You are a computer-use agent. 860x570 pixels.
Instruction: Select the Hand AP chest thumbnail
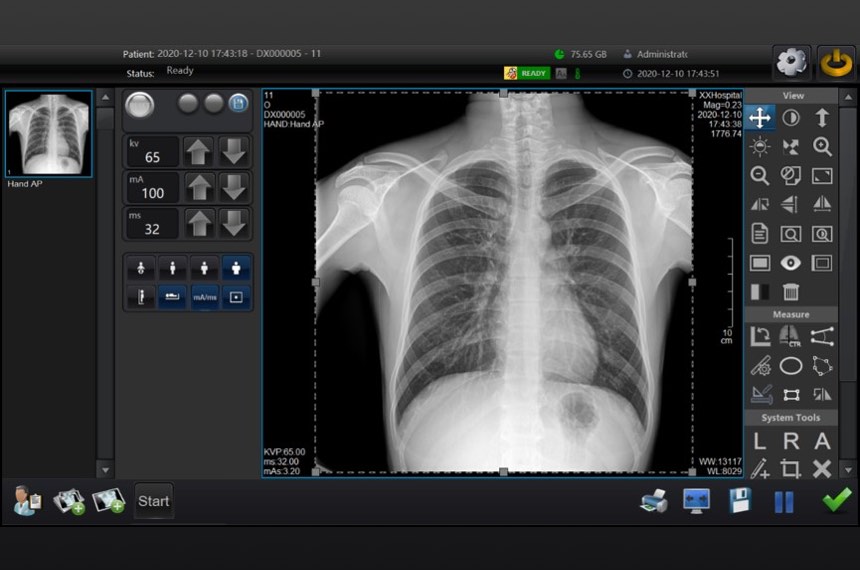(49, 134)
